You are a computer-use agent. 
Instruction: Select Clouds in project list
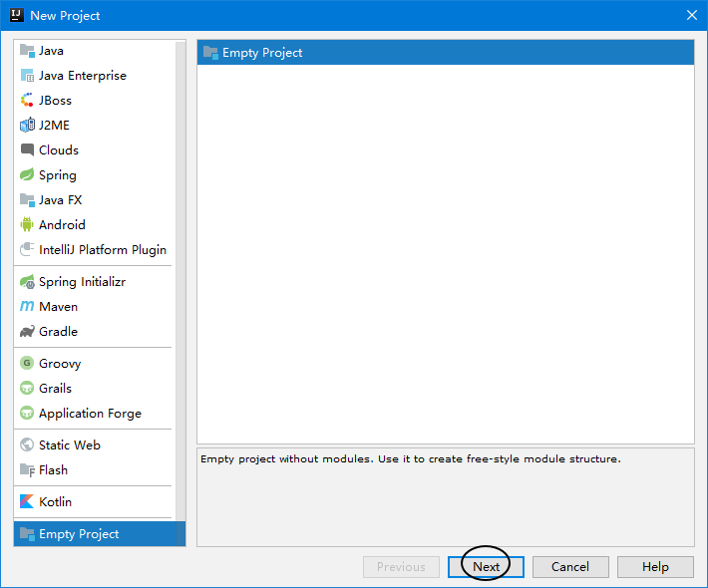[58, 150]
